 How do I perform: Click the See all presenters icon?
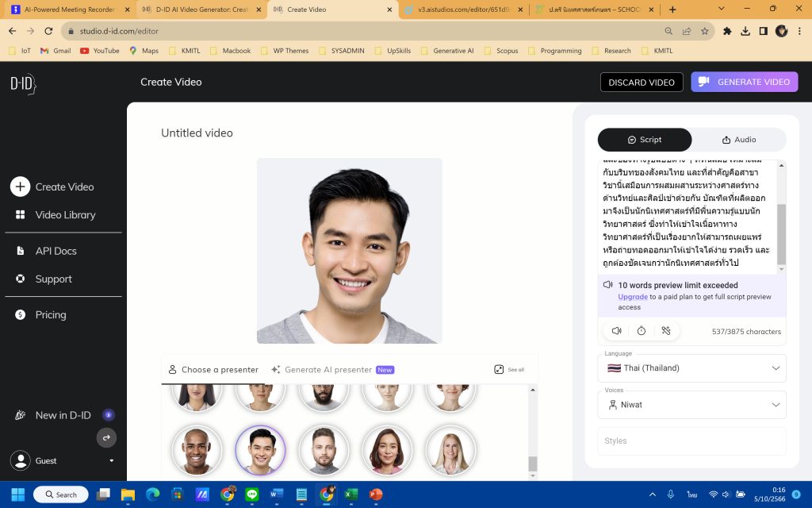[x=497, y=369]
